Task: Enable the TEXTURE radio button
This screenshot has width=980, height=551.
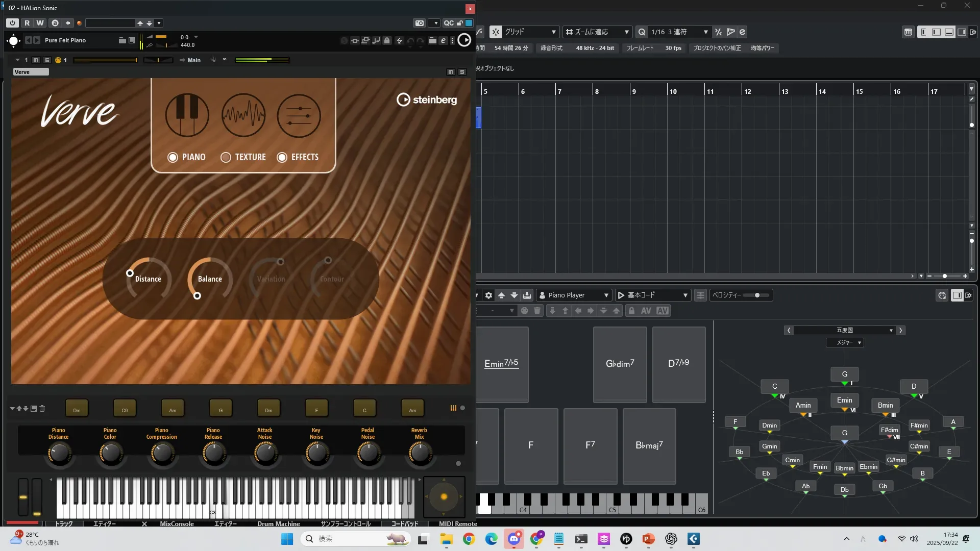Action: (226, 157)
